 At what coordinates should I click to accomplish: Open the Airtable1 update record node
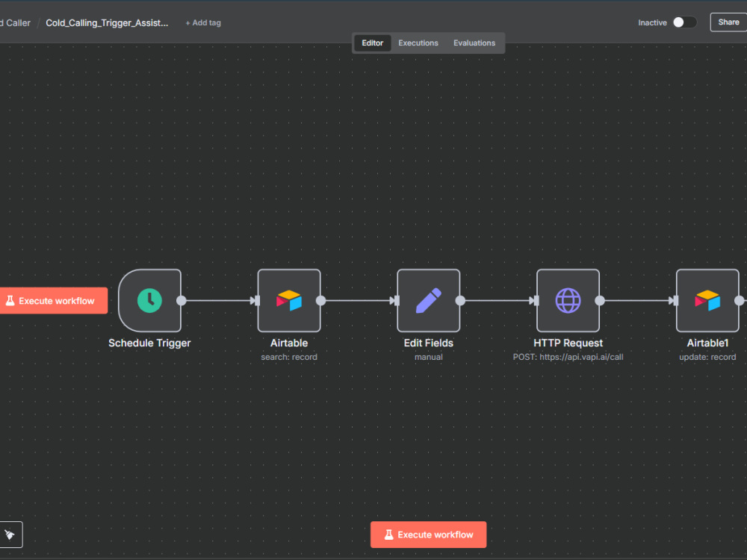707,300
